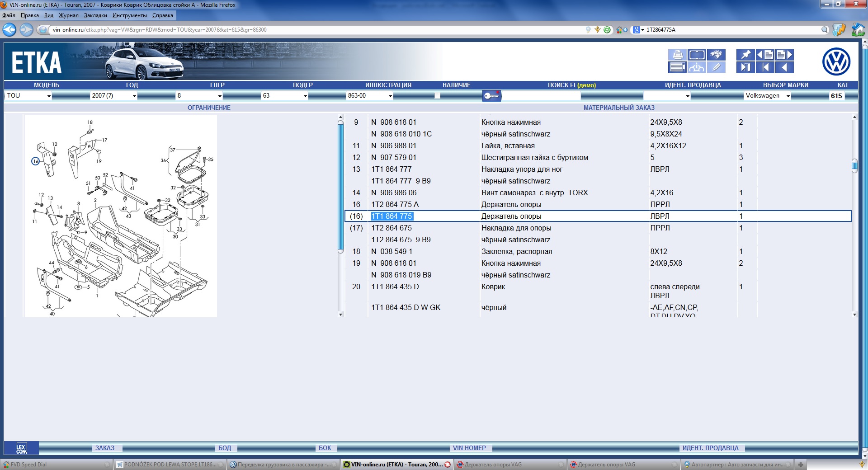Open the Закладки menu
Screen dimensions: 868x470
point(95,15)
